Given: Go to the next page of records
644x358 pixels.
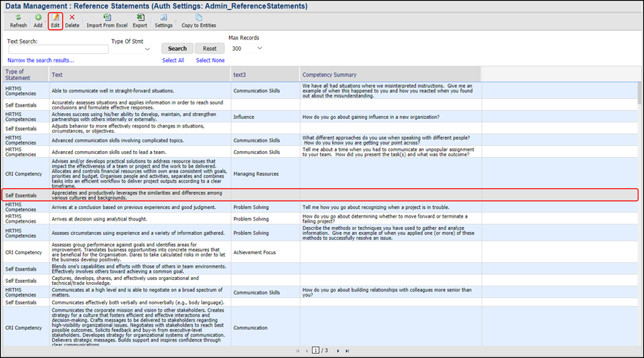Looking at the screenshot, I should (337, 351).
